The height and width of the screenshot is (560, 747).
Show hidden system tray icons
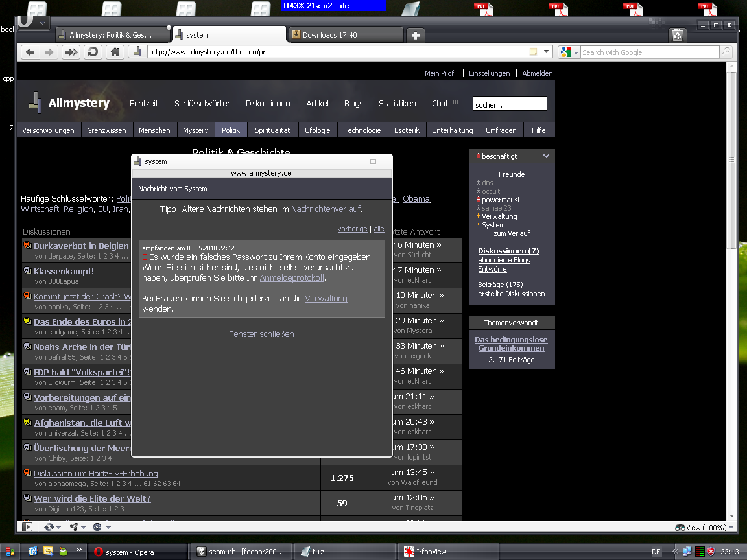(x=675, y=552)
